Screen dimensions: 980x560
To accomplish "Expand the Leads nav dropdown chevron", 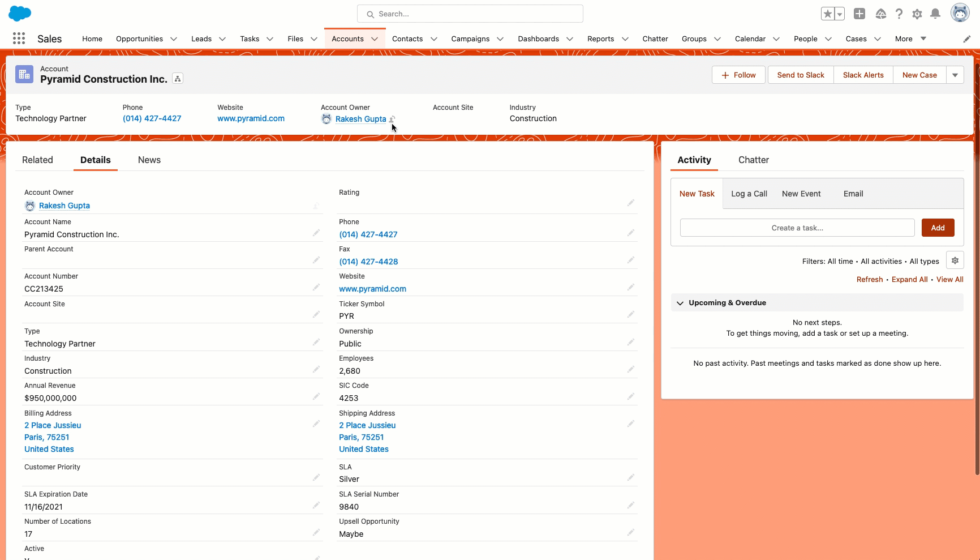I will (222, 39).
